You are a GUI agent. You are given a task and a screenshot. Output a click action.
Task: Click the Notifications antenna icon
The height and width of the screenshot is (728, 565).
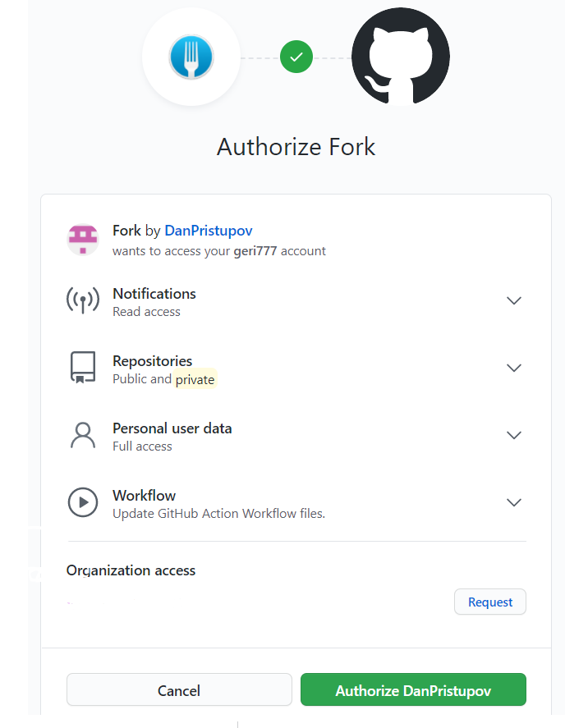(x=82, y=300)
